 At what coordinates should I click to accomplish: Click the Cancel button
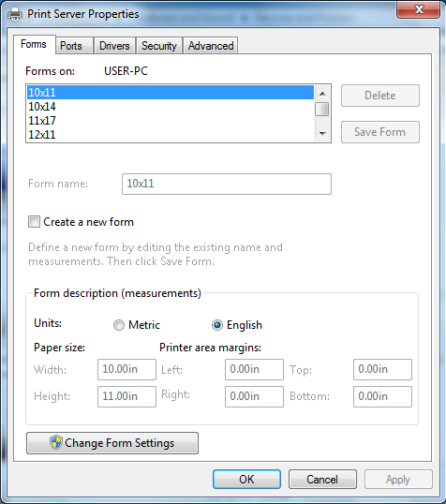(x=322, y=480)
